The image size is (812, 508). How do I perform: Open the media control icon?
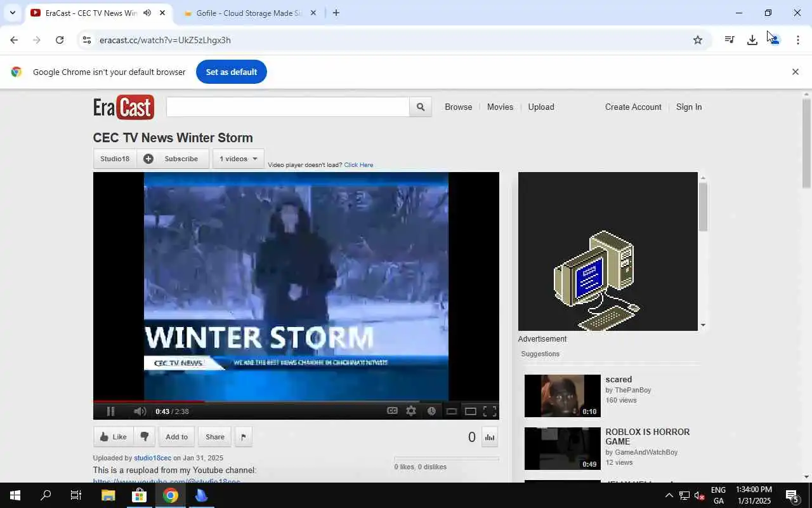[x=730, y=40]
